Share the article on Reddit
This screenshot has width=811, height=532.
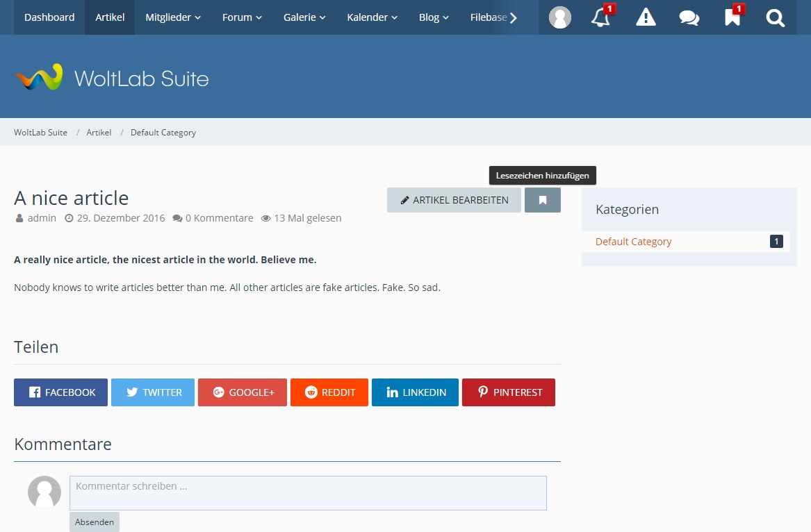(329, 392)
